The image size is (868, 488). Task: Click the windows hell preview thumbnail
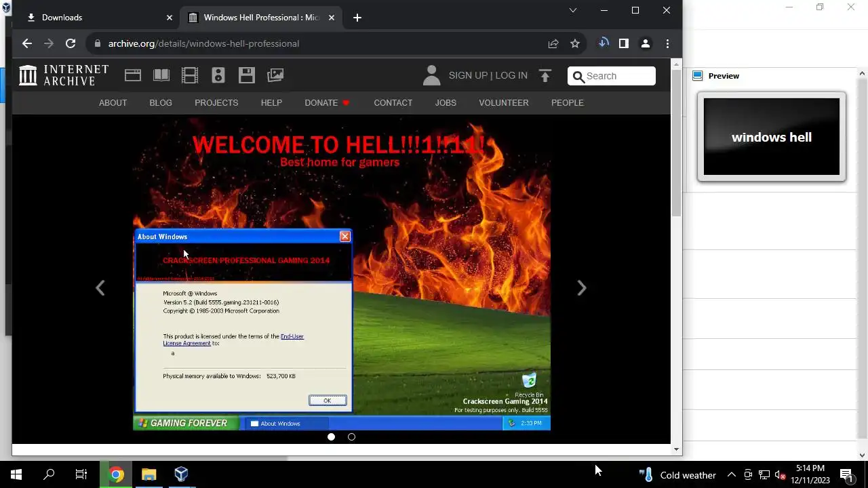[772, 137]
